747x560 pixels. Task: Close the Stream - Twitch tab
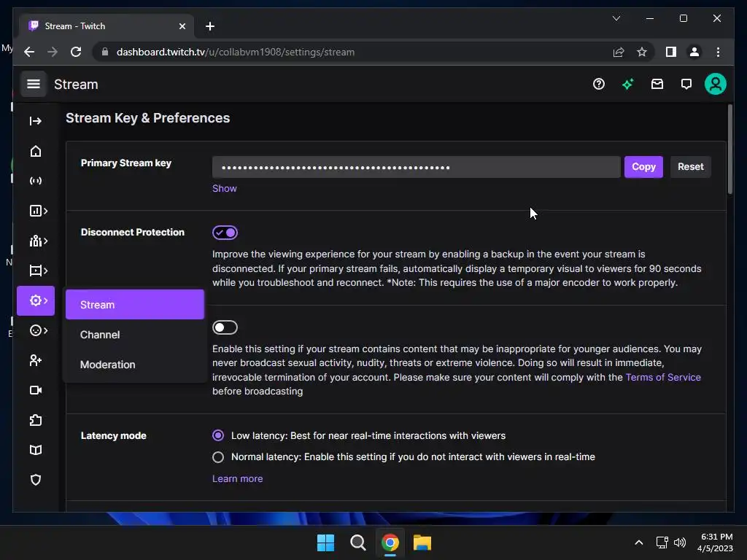tap(182, 26)
